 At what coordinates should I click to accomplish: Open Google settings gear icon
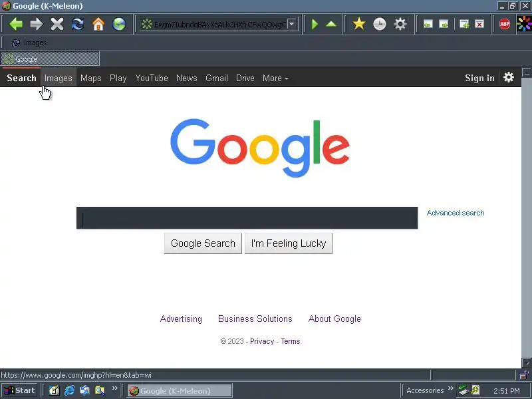508,78
